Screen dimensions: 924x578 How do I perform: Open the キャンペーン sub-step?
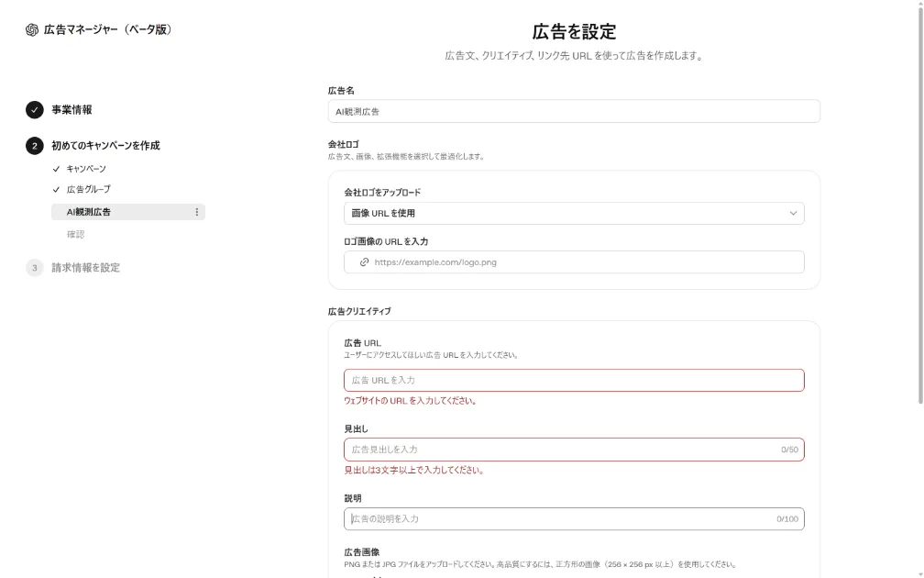86,169
